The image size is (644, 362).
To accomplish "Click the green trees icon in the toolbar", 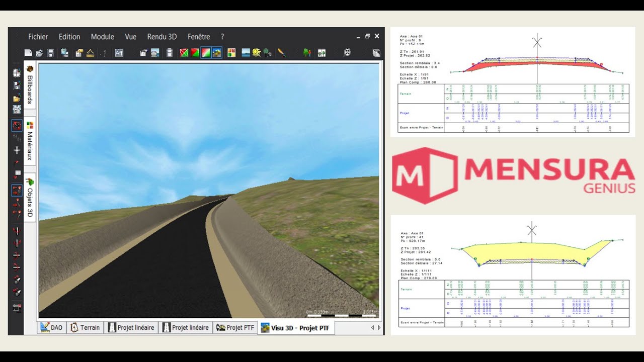I will tap(307, 53).
